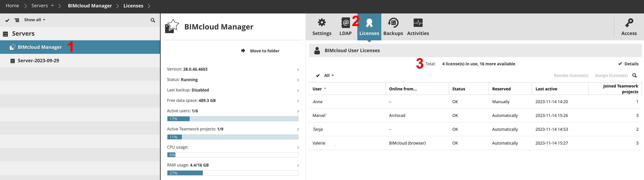Viewport: 644px width, 180px height.
Task: Click the large BIMcloud Manager header icon
Action: coord(172,26)
